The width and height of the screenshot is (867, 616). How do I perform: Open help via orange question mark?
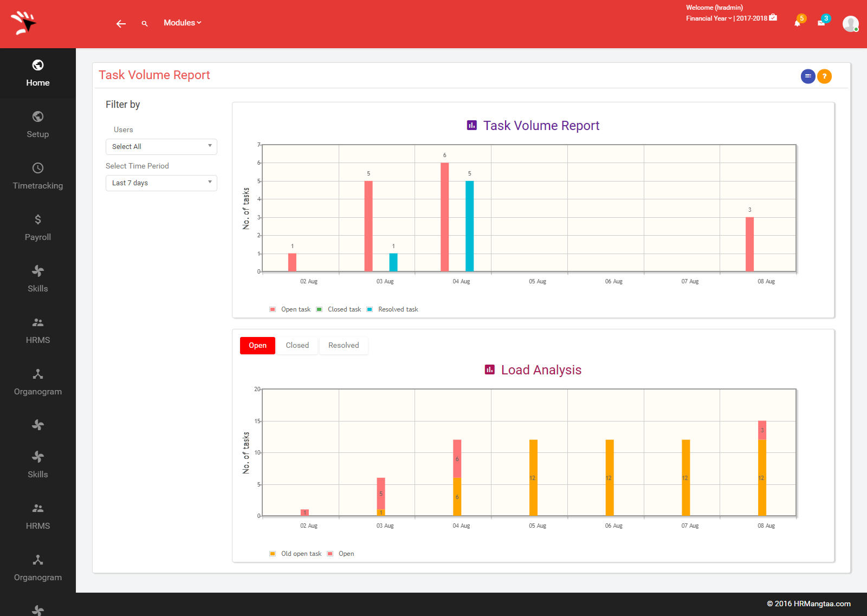[824, 76]
